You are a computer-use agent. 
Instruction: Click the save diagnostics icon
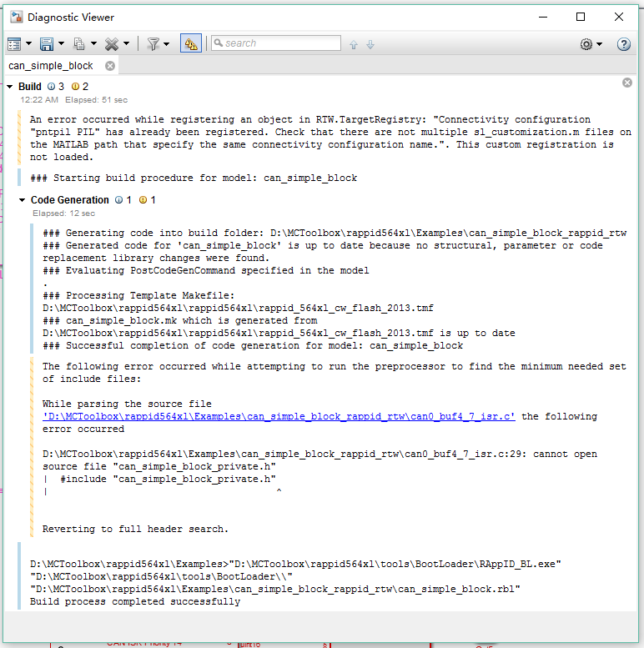click(x=46, y=44)
